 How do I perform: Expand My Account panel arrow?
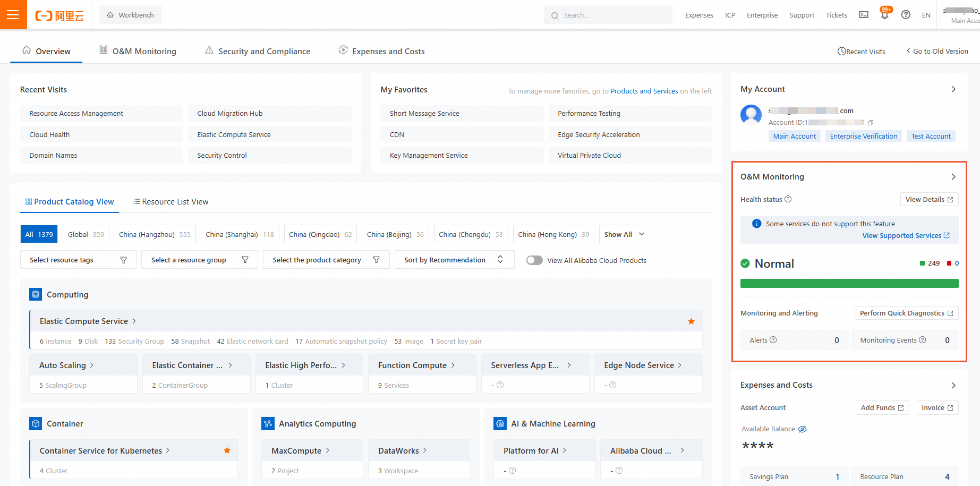(x=953, y=89)
